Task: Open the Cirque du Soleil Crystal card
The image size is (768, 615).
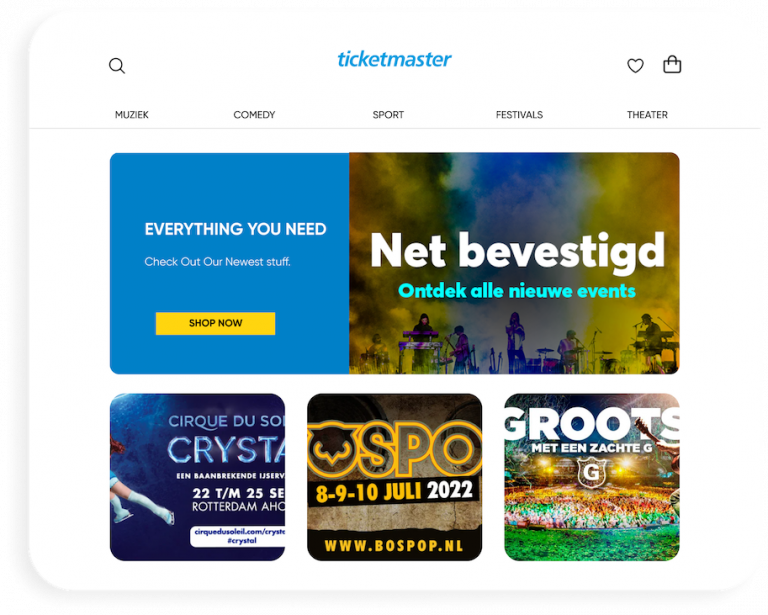Action: pos(197,477)
